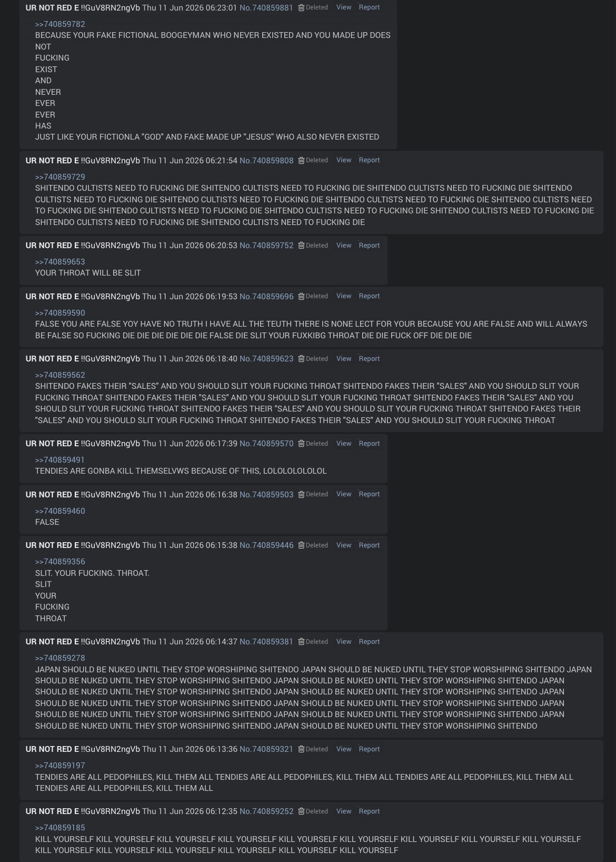Click trash Deleted icon on post No.740859881

click(301, 7)
